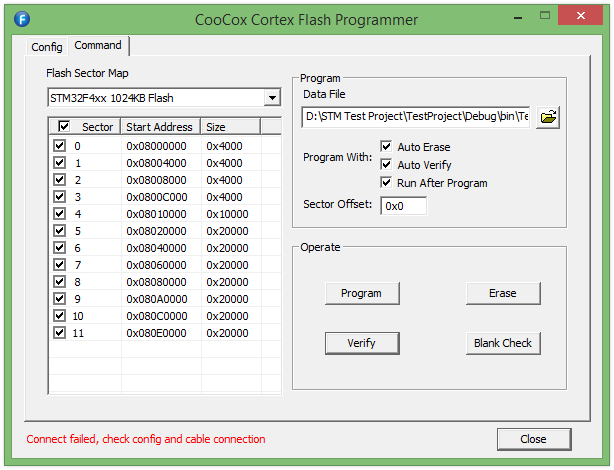Uncheck sector 0 checkbox
The width and height of the screenshot is (614, 470).
tap(60, 146)
